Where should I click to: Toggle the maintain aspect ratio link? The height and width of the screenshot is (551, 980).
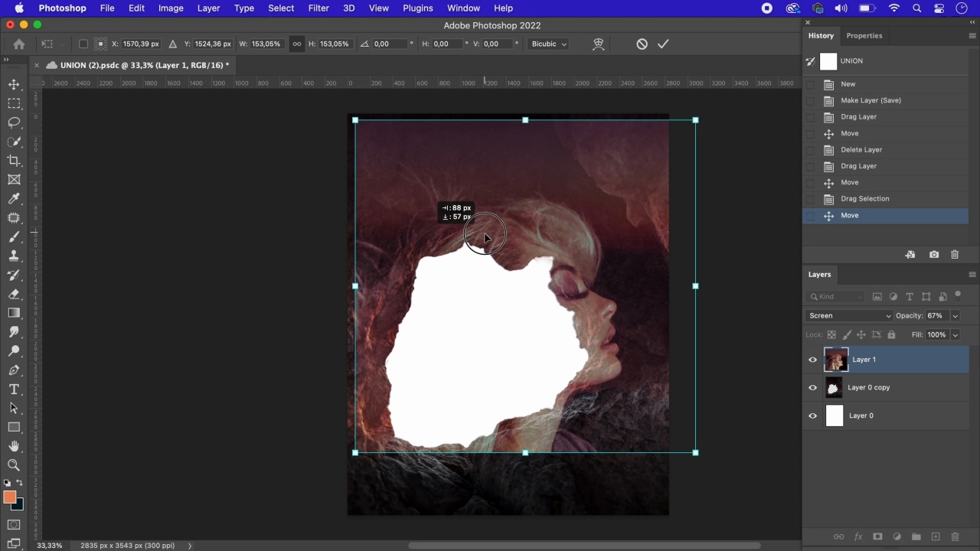click(297, 44)
